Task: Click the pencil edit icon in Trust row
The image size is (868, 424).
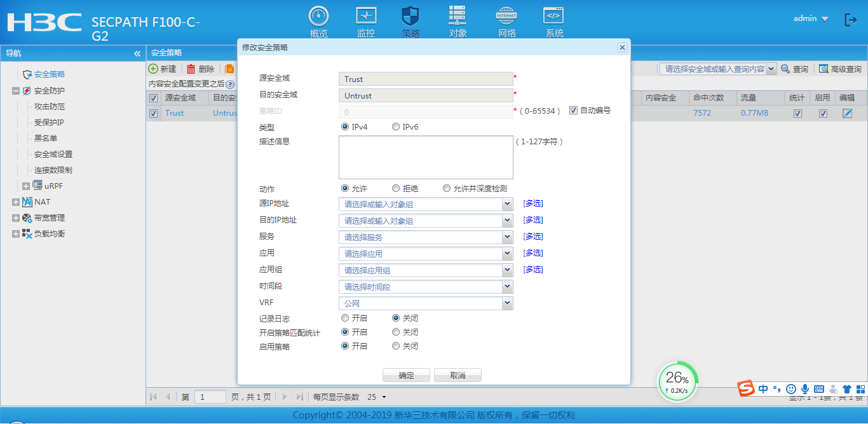Action: 847,113
